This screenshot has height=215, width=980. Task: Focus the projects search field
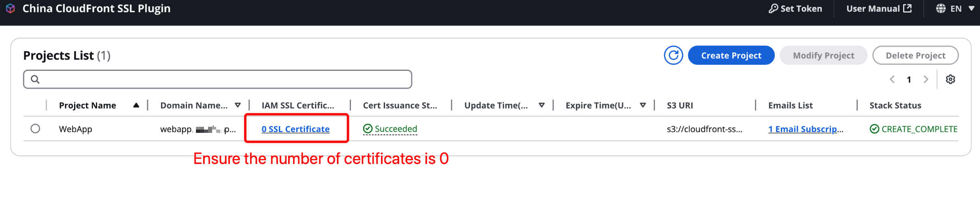[218, 79]
